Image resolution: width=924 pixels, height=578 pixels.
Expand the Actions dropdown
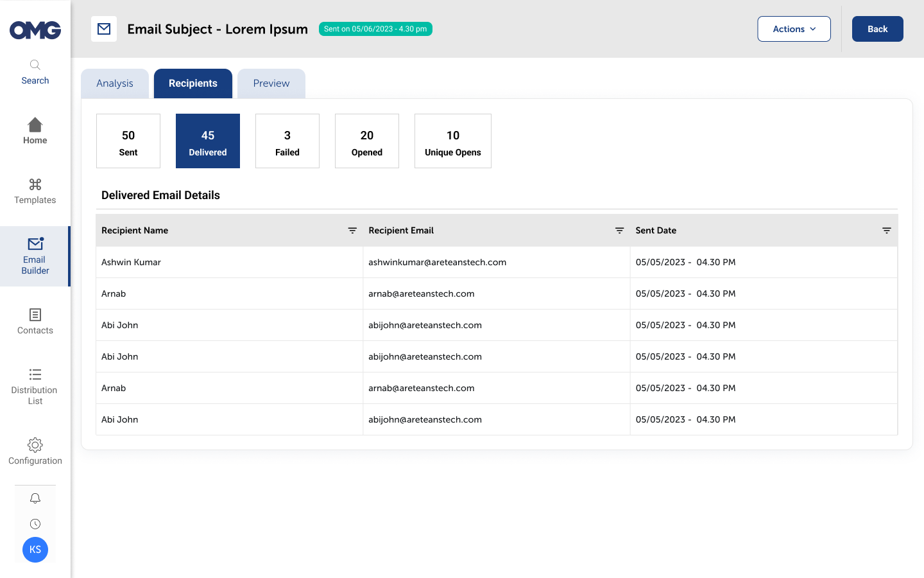[x=794, y=29]
